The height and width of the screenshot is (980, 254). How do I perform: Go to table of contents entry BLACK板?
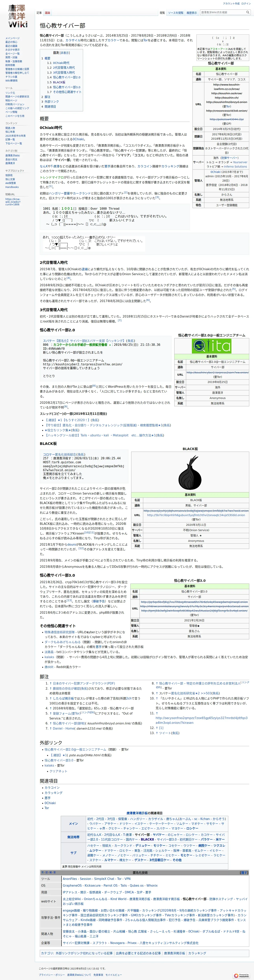pyautogui.click(x=59, y=82)
